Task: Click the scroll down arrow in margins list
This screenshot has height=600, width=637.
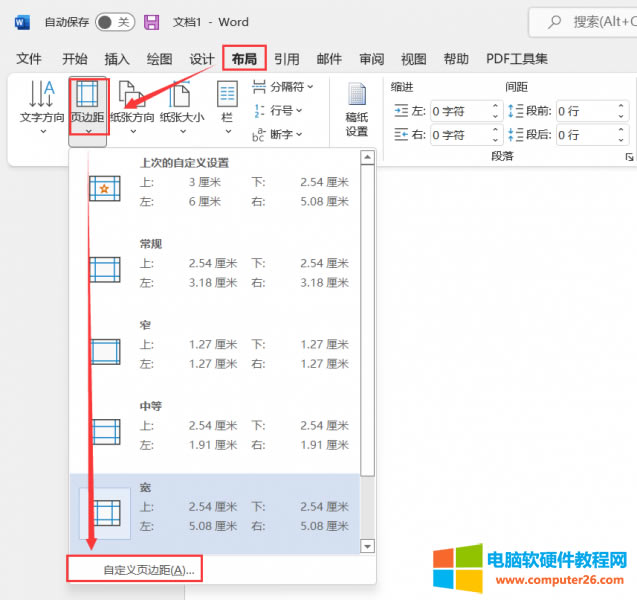Action: point(367,546)
